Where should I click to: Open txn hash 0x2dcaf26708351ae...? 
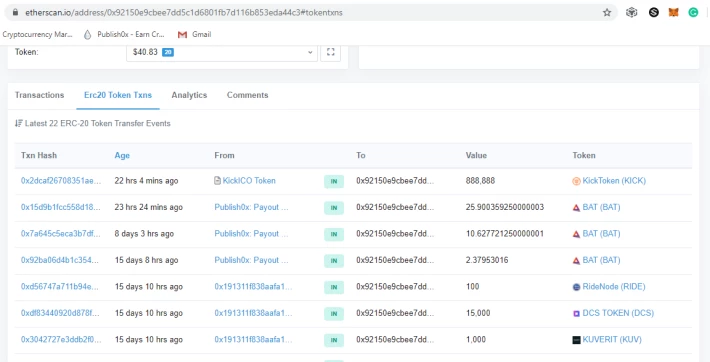[x=61, y=181]
